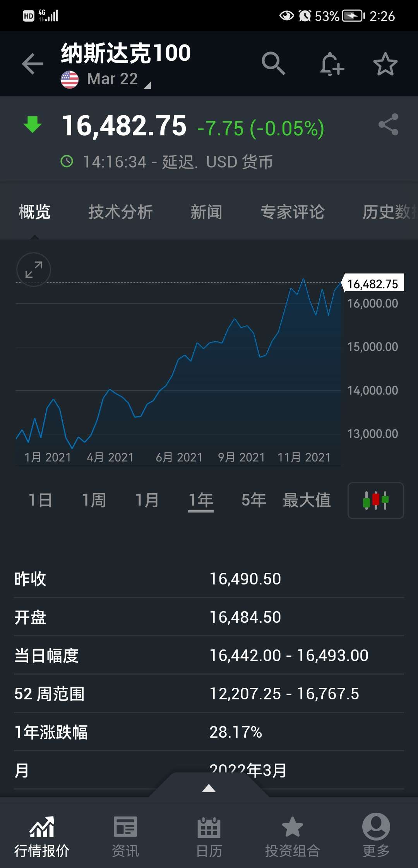Tap the current price 16,482.75

pos(124,126)
